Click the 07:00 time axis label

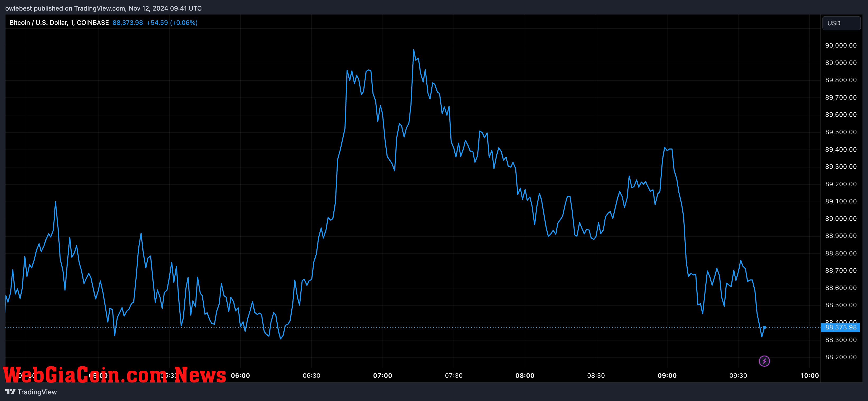pyautogui.click(x=382, y=376)
